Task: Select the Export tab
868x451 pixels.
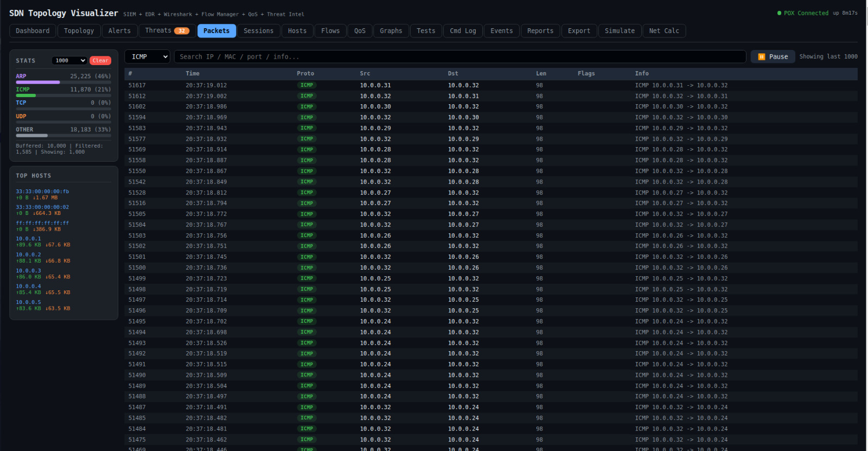Action: [579, 31]
